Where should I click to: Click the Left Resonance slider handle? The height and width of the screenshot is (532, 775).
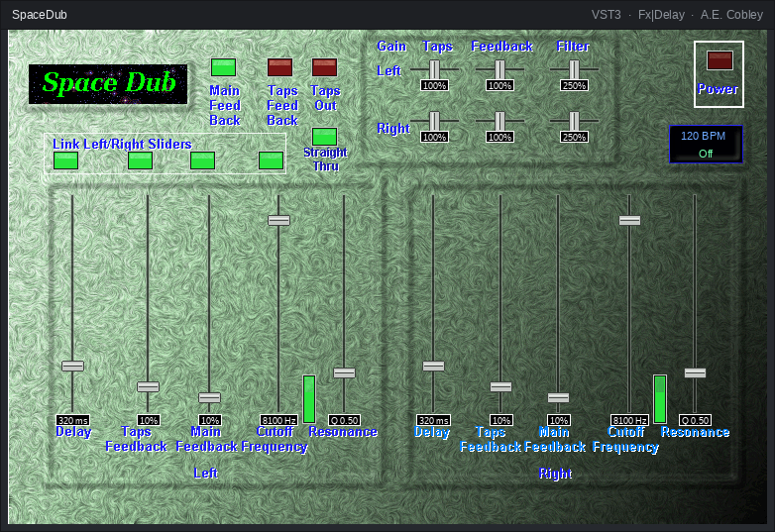coord(345,372)
